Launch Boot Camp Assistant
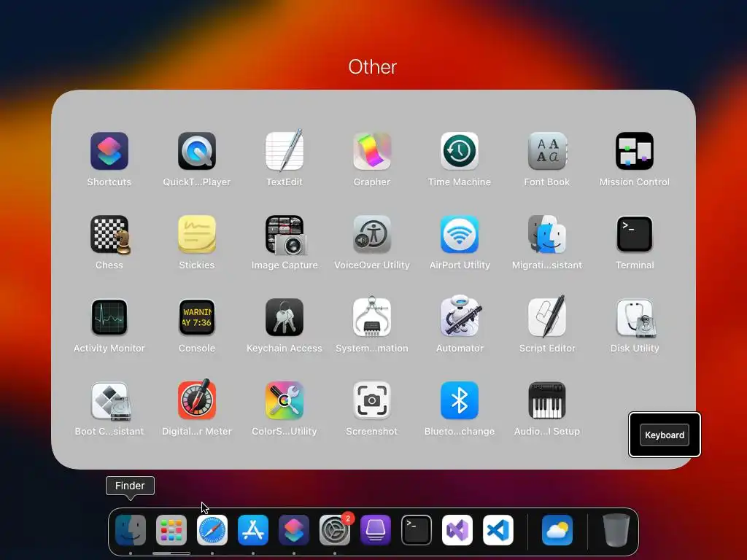The width and height of the screenshot is (747, 560). [x=110, y=401]
